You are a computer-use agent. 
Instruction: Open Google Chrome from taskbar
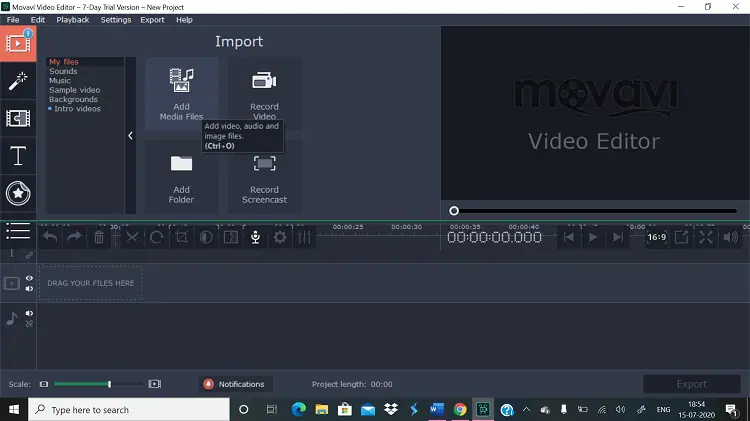[x=460, y=410]
